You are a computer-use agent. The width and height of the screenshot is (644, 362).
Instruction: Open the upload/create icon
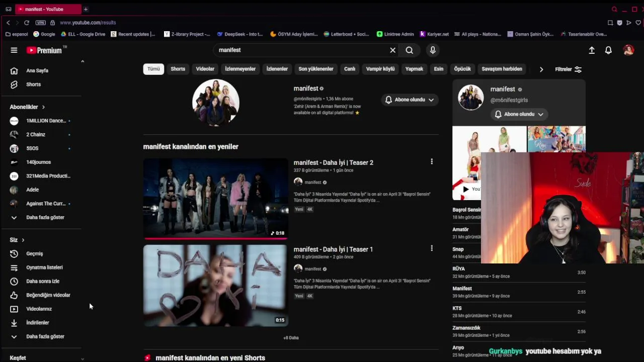[x=592, y=50]
